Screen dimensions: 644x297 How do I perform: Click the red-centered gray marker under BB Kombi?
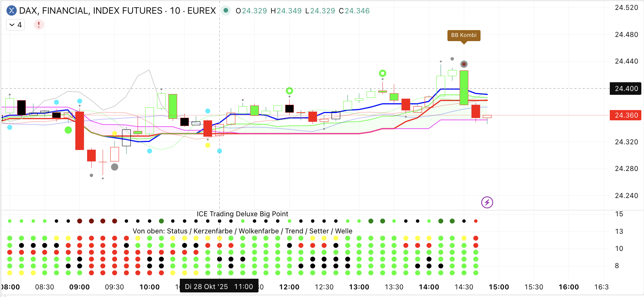click(464, 64)
